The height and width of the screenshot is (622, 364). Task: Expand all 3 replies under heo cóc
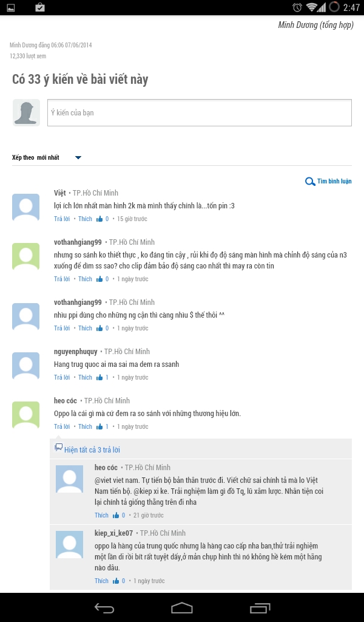92,450
